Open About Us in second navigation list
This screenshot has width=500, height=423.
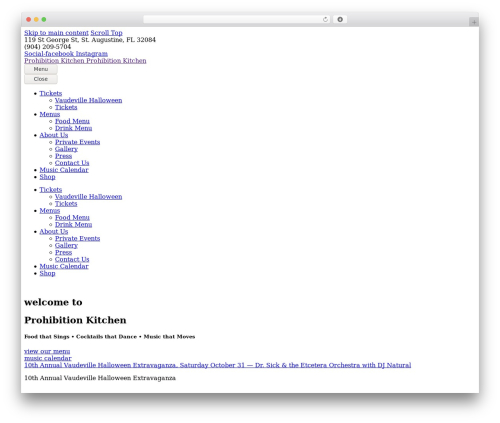pos(54,232)
